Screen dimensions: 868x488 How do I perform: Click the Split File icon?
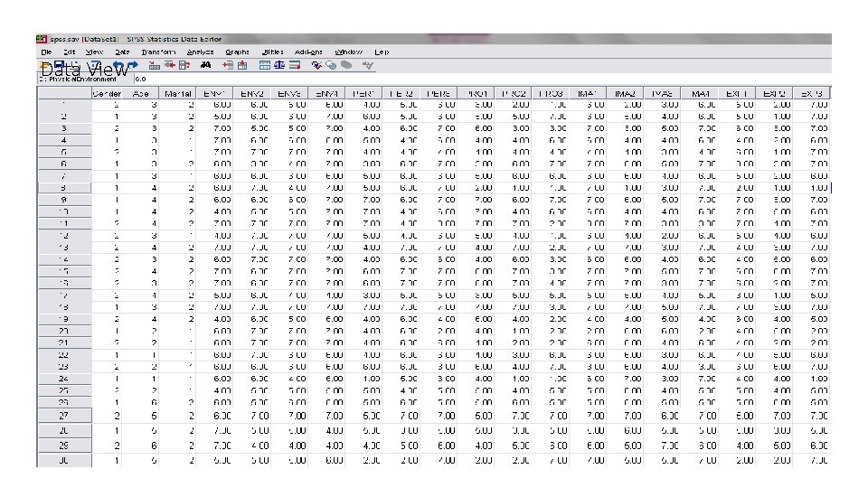pyautogui.click(x=265, y=65)
